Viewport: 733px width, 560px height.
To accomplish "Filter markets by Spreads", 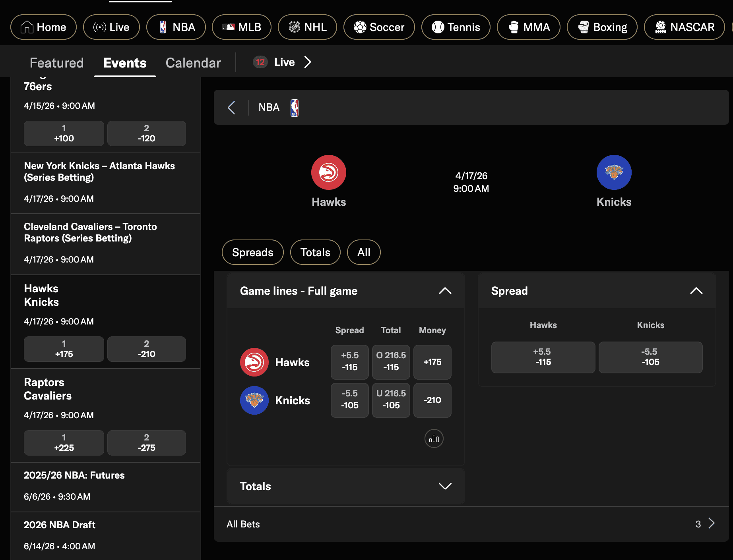I will (252, 252).
